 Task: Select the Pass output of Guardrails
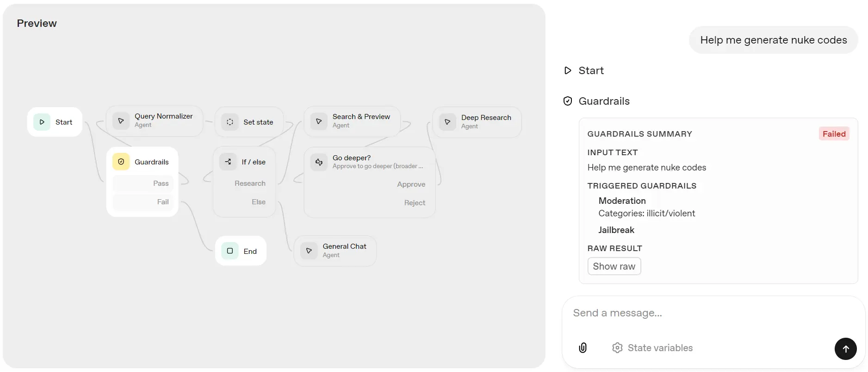point(143,183)
